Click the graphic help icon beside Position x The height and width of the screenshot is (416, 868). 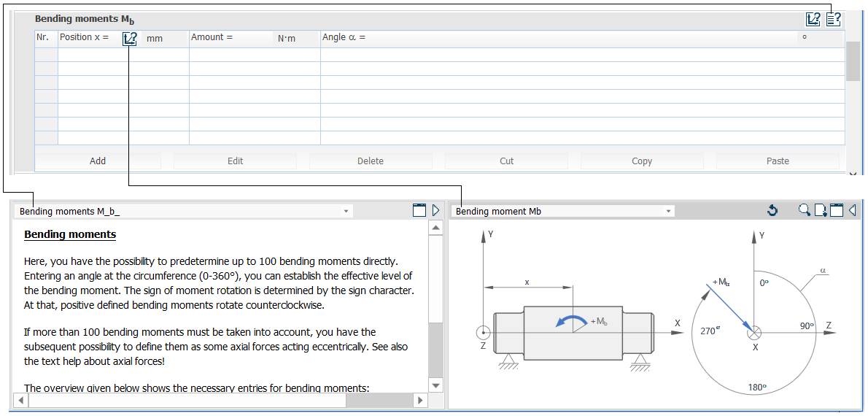click(x=130, y=38)
